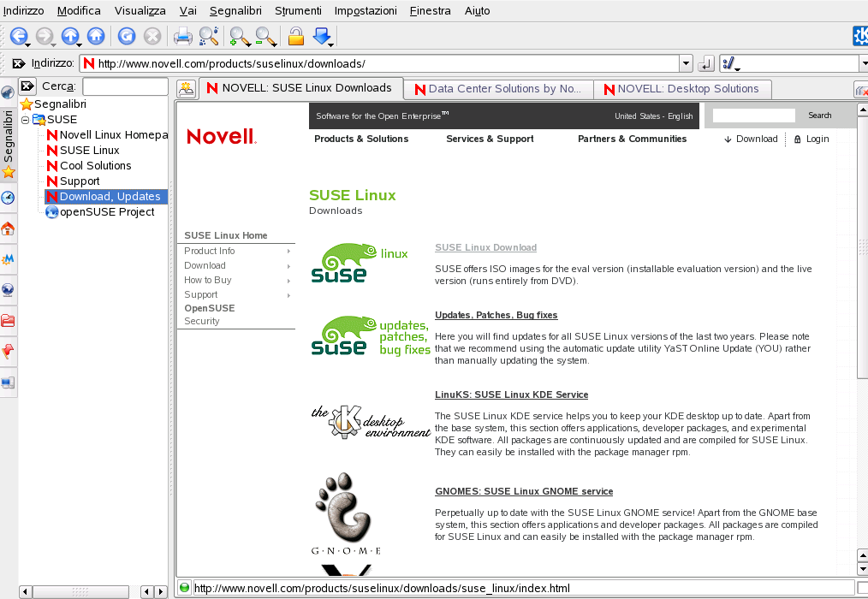Click the Find in page icon

pos(209,36)
